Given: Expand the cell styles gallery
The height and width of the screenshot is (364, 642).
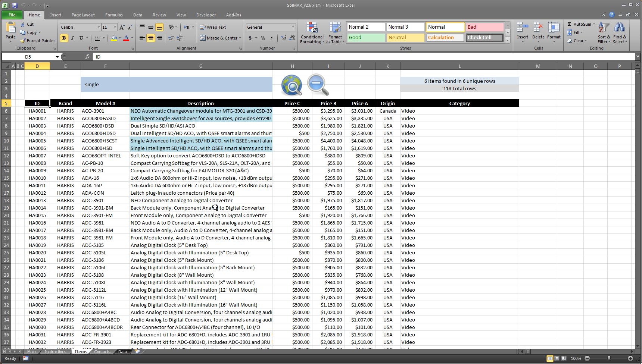Looking at the screenshot, I should coord(508,40).
